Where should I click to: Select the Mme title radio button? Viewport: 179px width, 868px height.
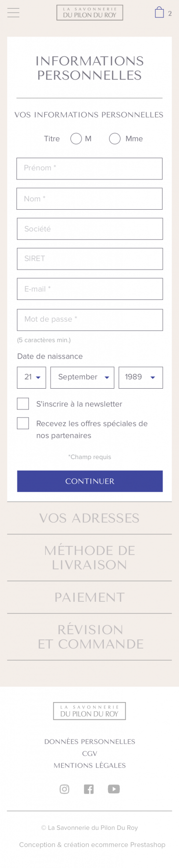coord(114,139)
